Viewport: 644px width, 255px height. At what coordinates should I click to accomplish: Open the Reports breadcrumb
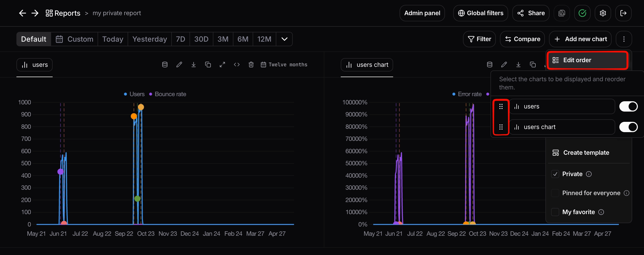click(x=63, y=13)
